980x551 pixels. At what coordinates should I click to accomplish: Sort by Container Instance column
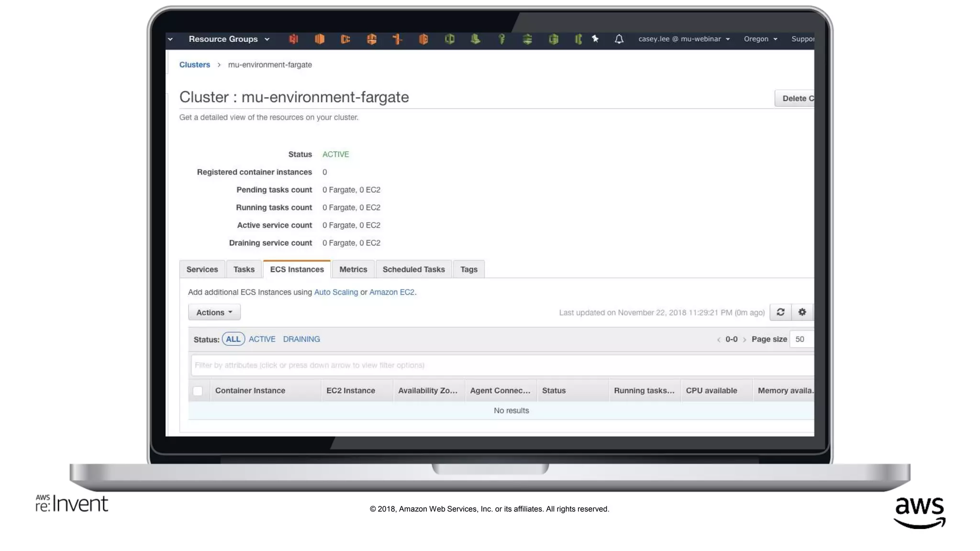click(266, 391)
